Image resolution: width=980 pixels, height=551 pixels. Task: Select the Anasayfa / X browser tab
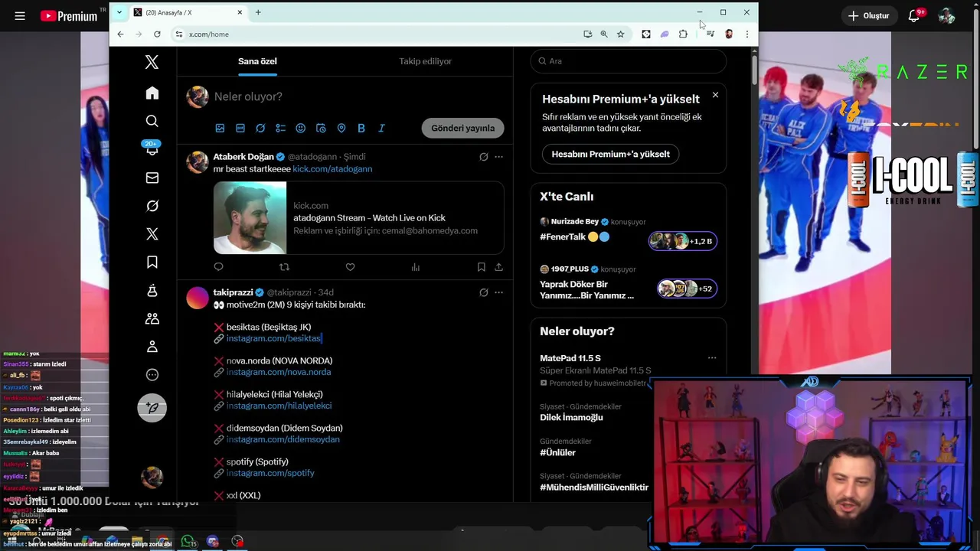(188, 12)
